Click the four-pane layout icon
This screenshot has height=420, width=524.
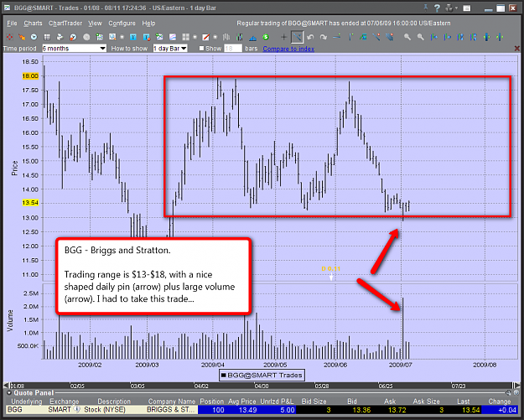pos(186,37)
